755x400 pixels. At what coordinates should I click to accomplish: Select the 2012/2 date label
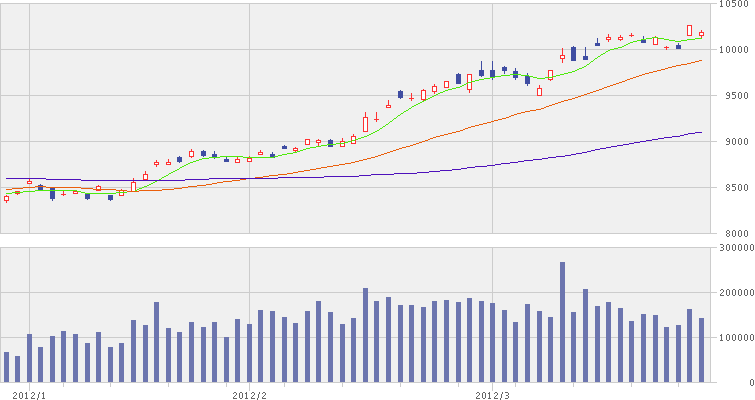(249, 396)
